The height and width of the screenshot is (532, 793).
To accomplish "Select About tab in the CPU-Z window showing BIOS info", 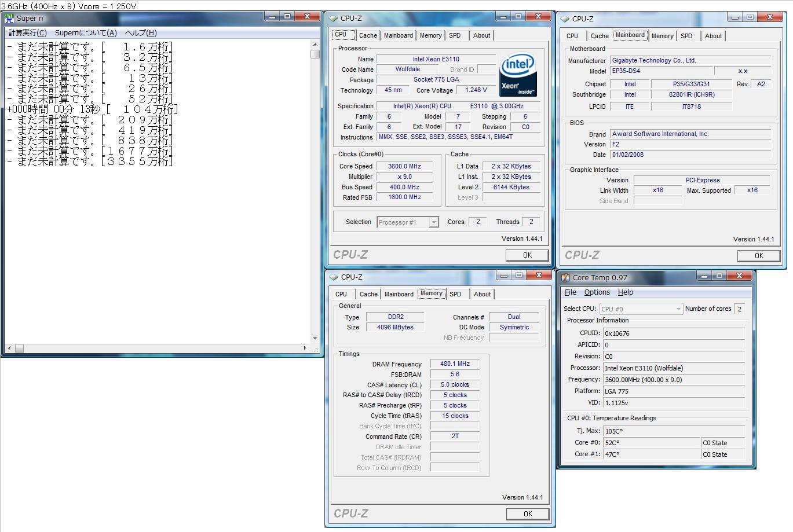I will point(714,36).
